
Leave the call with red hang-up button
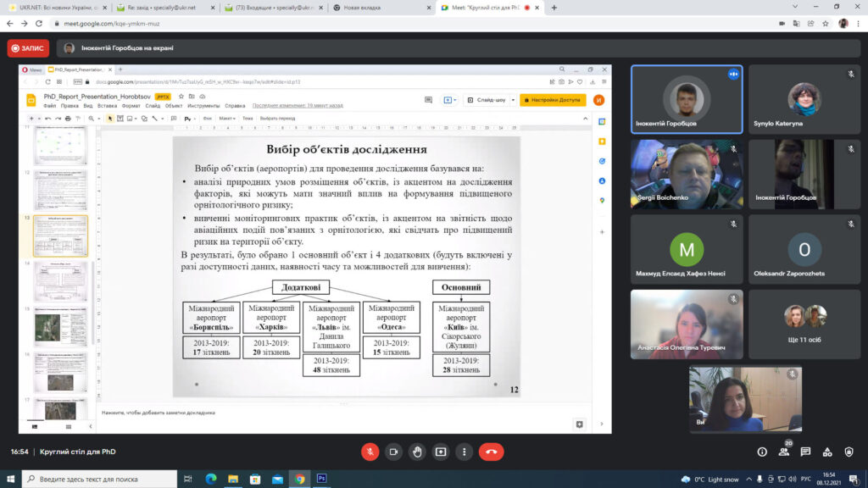(492, 452)
